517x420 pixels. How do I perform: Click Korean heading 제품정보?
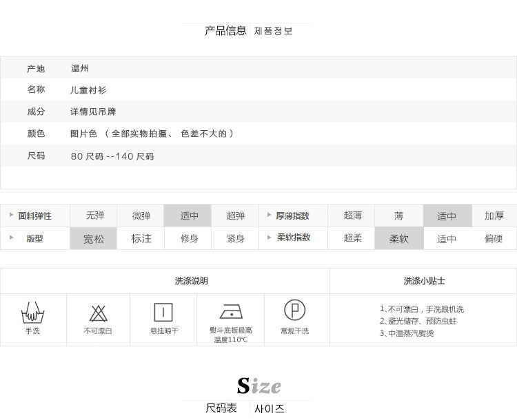click(x=273, y=31)
